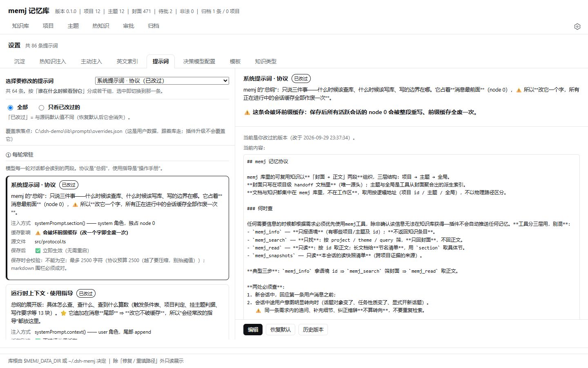The height and width of the screenshot is (368, 588).
Task: Select the 全部 radio option
Action: [10, 108]
